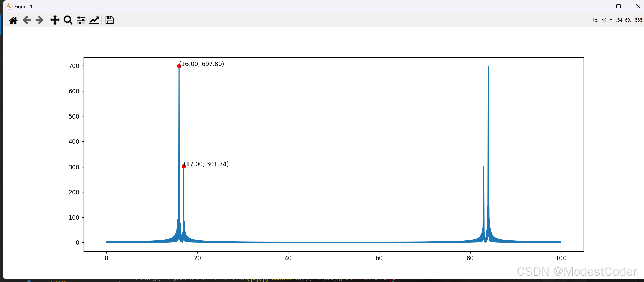Click the y-axis label 600
Image resolution: width=644 pixels, height=282 pixels.
coord(74,91)
